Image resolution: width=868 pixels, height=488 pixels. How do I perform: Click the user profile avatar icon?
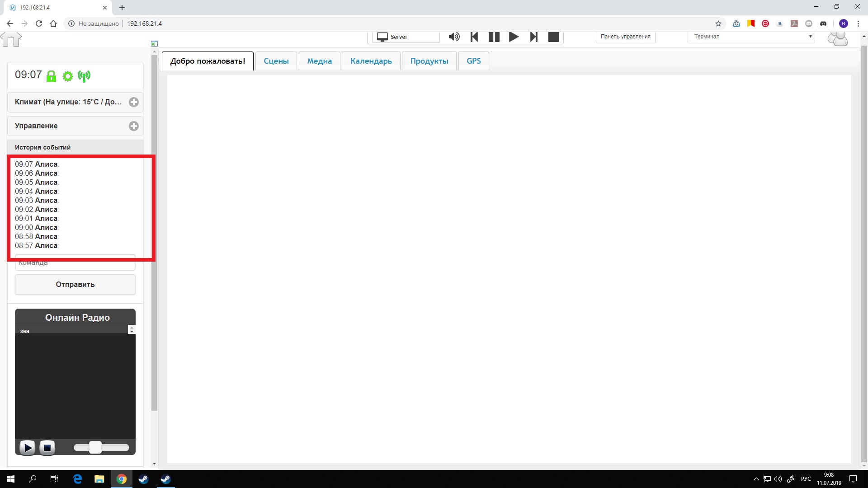coord(838,39)
